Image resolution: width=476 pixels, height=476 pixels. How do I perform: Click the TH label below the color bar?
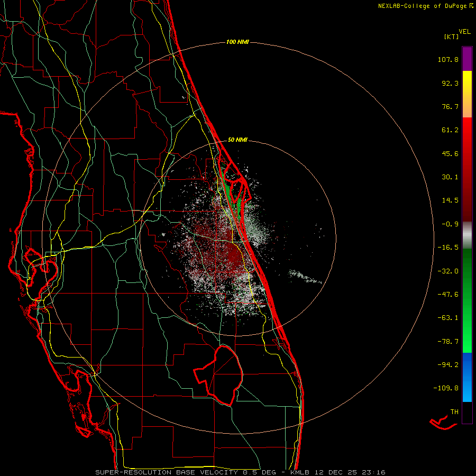(454, 412)
